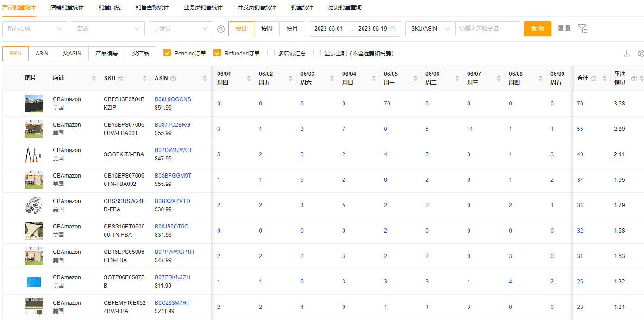Open the table settings gear icon
The image size is (644, 320).
pyautogui.click(x=641, y=54)
